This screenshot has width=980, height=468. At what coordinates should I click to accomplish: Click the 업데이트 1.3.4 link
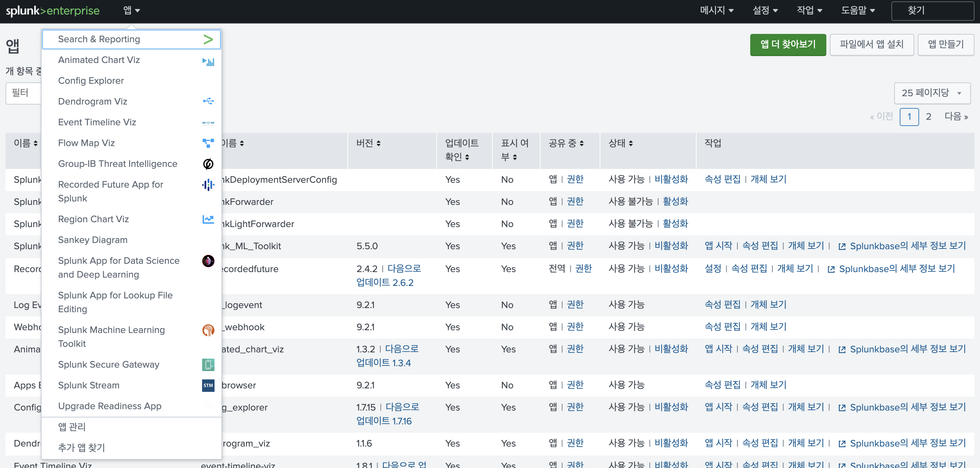[383, 363]
